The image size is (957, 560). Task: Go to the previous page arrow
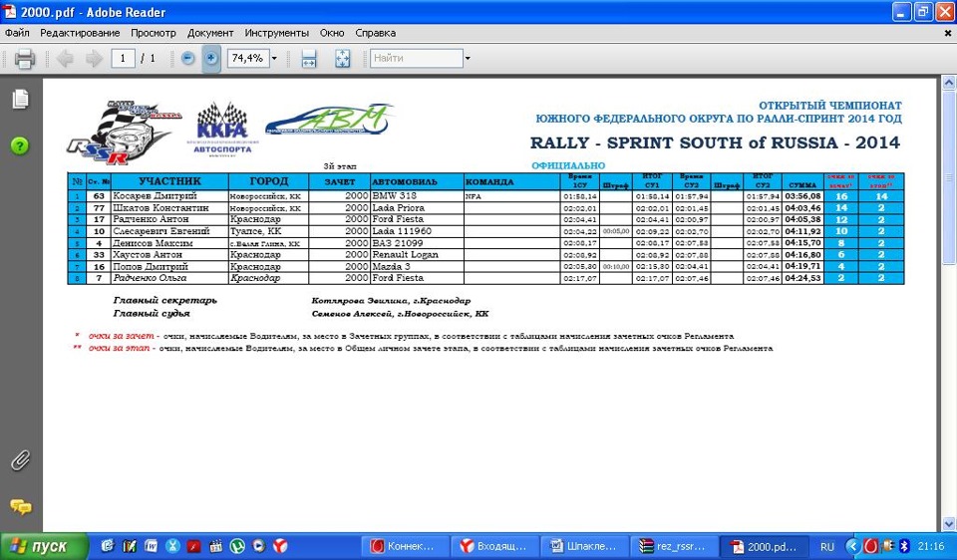(x=65, y=59)
